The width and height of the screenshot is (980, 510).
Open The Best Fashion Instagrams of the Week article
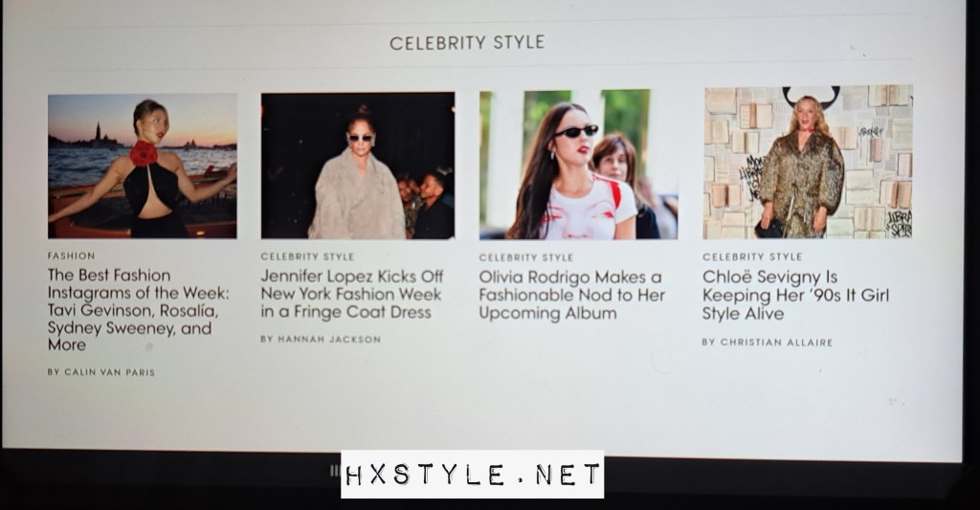pyautogui.click(x=139, y=310)
